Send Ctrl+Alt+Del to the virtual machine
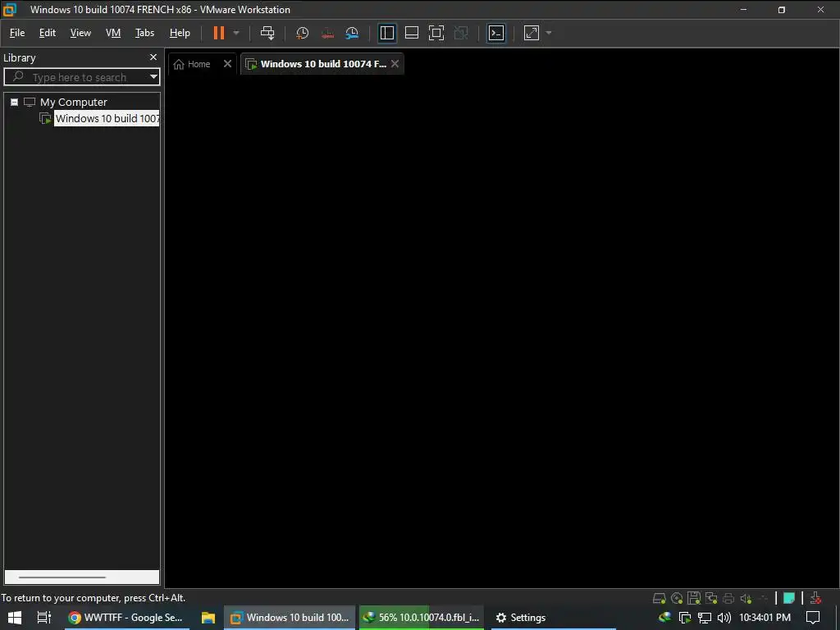This screenshot has width=840, height=630. [267, 33]
